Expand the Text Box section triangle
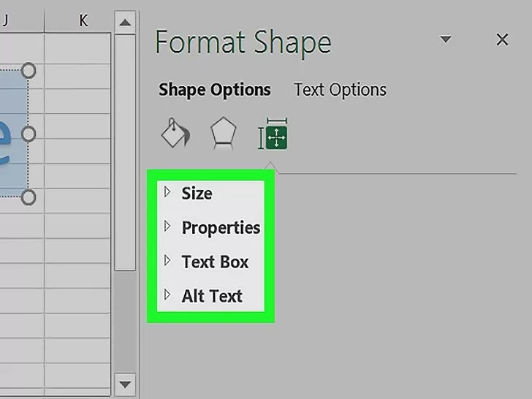Image resolution: width=532 pixels, height=399 pixels. (x=167, y=261)
